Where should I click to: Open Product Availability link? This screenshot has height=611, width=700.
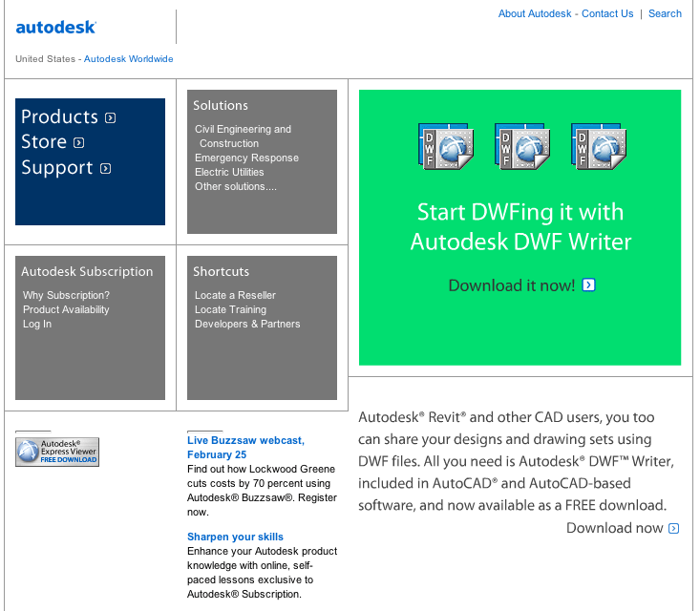tap(66, 309)
